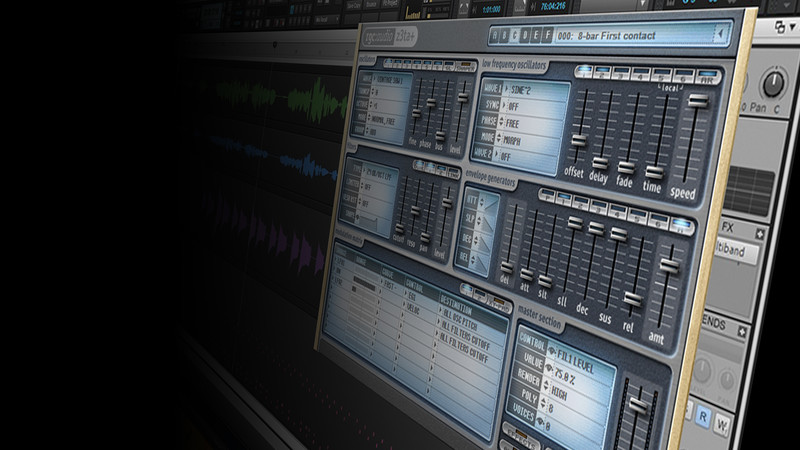The width and height of the screenshot is (800, 450).
Task: Select preset bank D in z3ta+
Action: click(526, 36)
